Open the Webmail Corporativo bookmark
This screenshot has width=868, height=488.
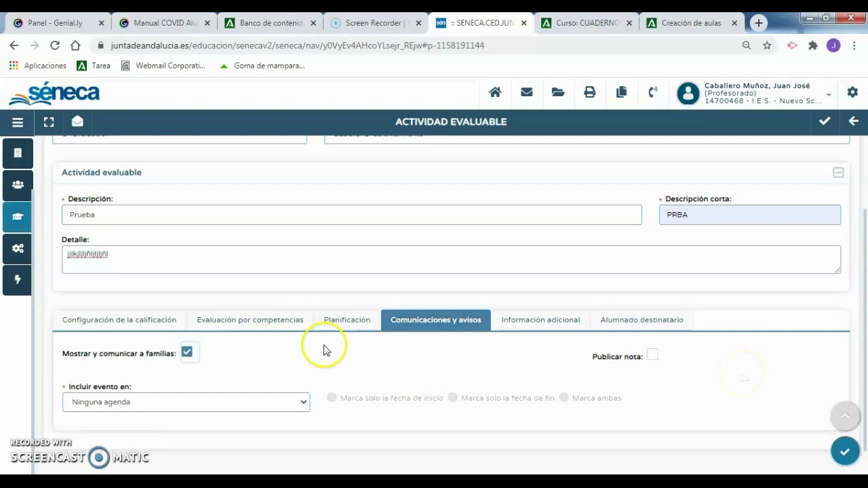(163, 66)
